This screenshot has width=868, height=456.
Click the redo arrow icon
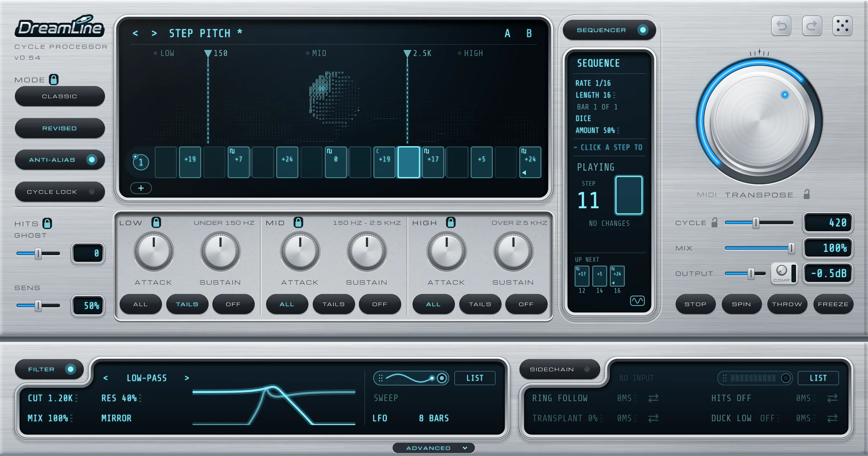812,26
